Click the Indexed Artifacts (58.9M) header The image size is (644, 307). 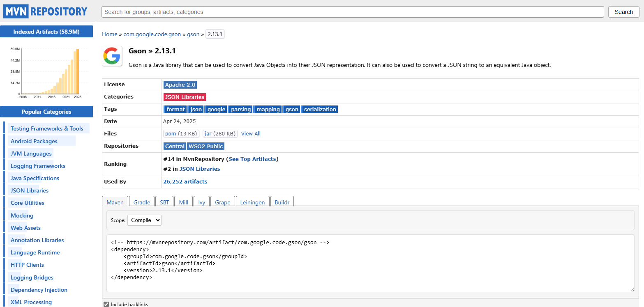pyautogui.click(x=46, y=32)
